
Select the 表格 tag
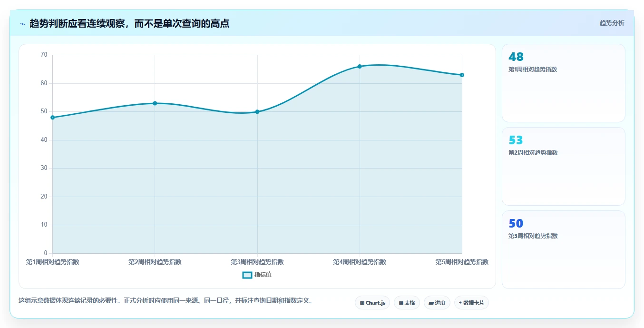tap(407, 303)
